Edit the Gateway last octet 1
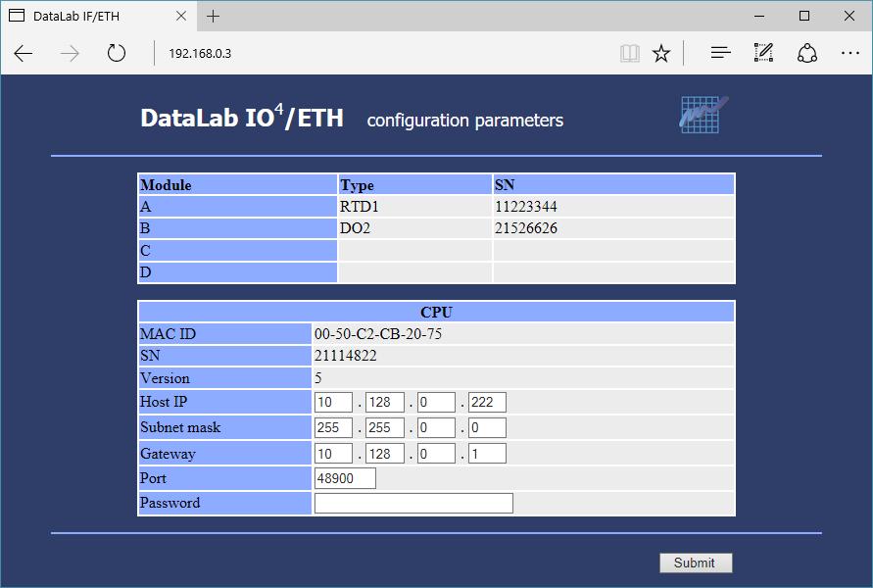Screen dimensions: 873x588 pyautogui.click(x=487, y=453)
